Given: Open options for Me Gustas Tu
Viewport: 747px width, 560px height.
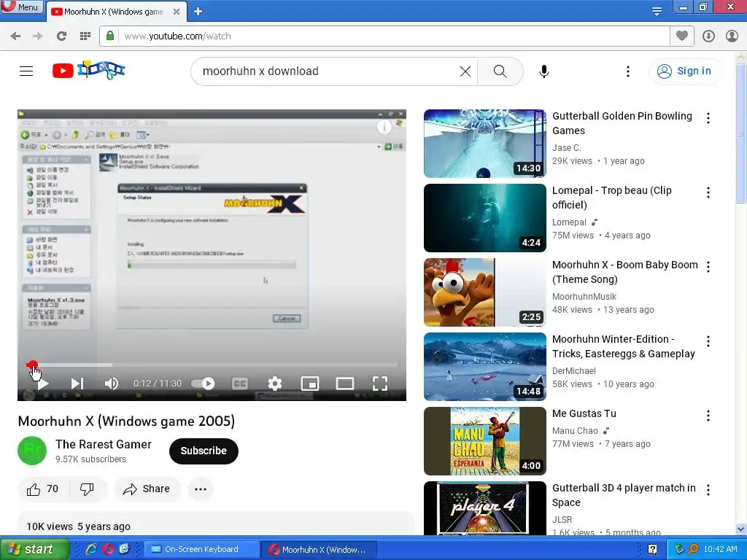Looking at the screenshot, I should coord(708,416).
